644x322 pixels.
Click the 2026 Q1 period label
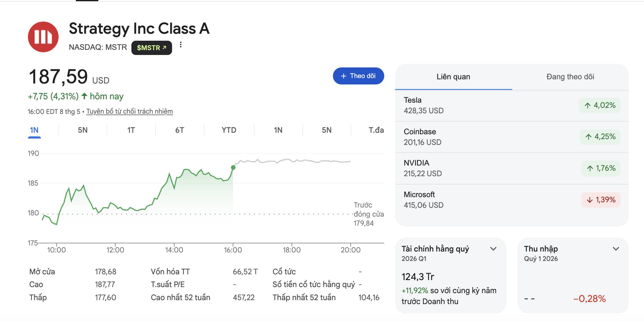point(414,259)
